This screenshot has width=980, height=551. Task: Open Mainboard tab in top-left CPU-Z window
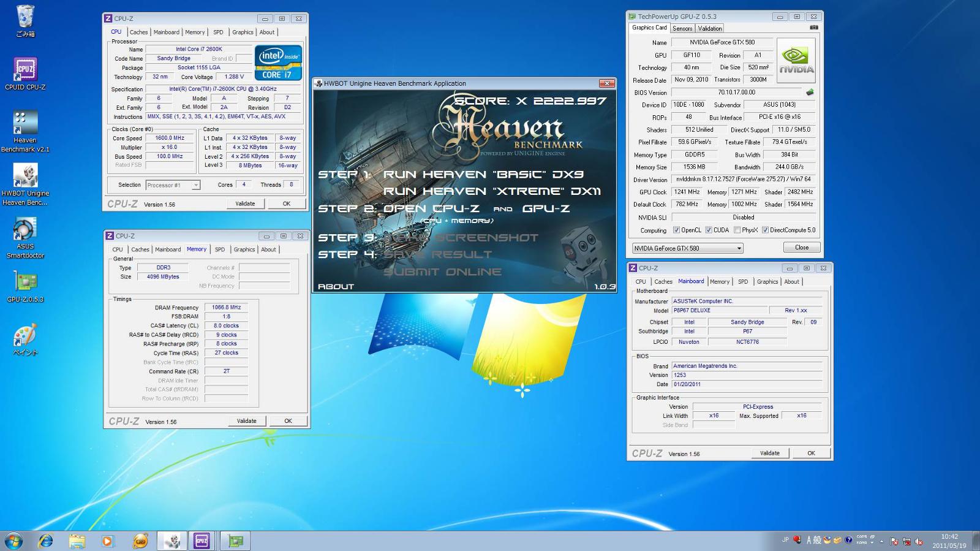[x=167, y=32]
